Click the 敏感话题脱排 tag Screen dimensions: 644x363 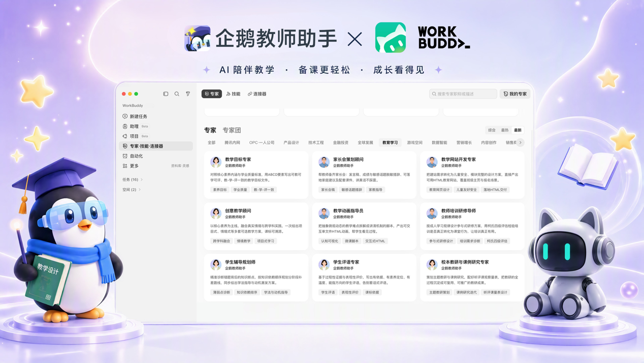pos(352,190)
